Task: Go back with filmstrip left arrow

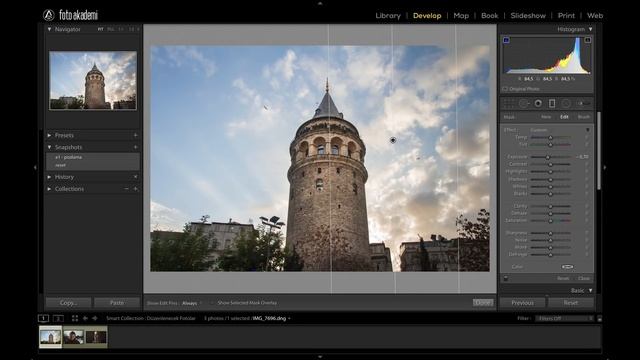Action: 85,318
